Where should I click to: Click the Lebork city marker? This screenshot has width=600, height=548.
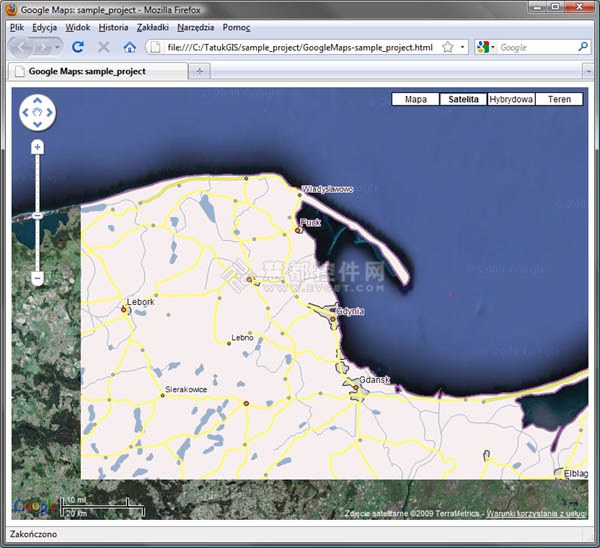point(124,309)
